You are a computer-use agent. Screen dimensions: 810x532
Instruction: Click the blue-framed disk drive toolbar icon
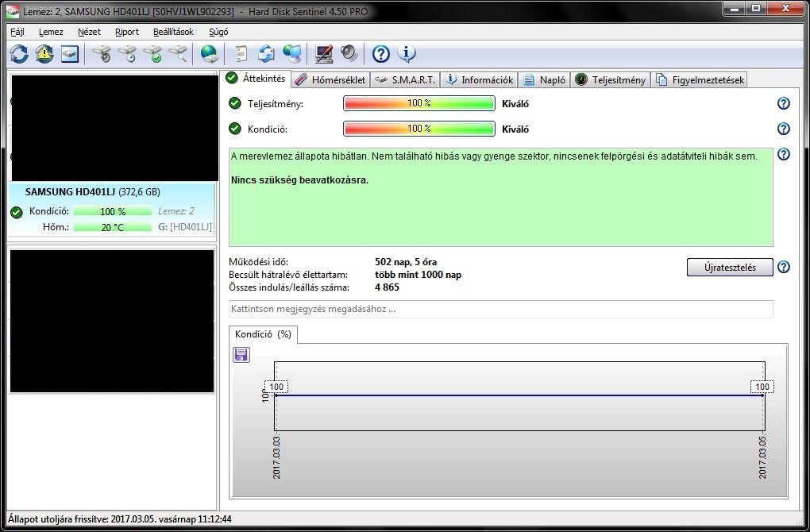click(x=70, y=54)
